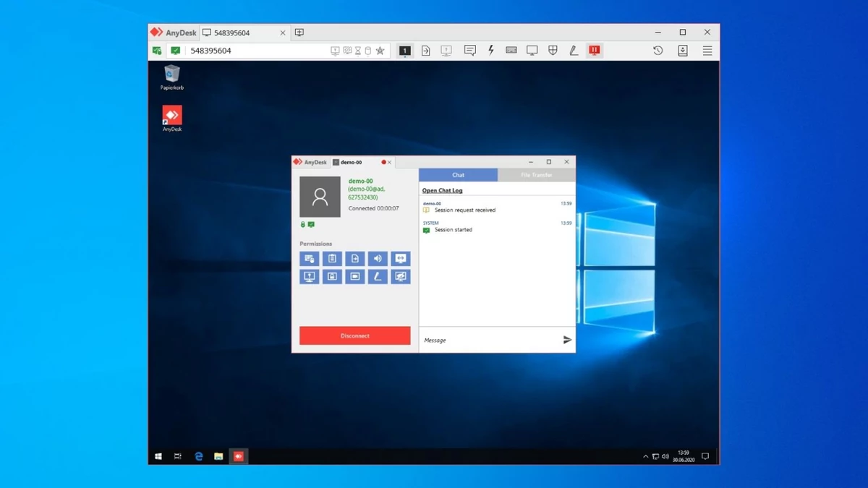The image size is (868, 488).
Task: Click the green connection status icon
Action: [x=175, y=51]
